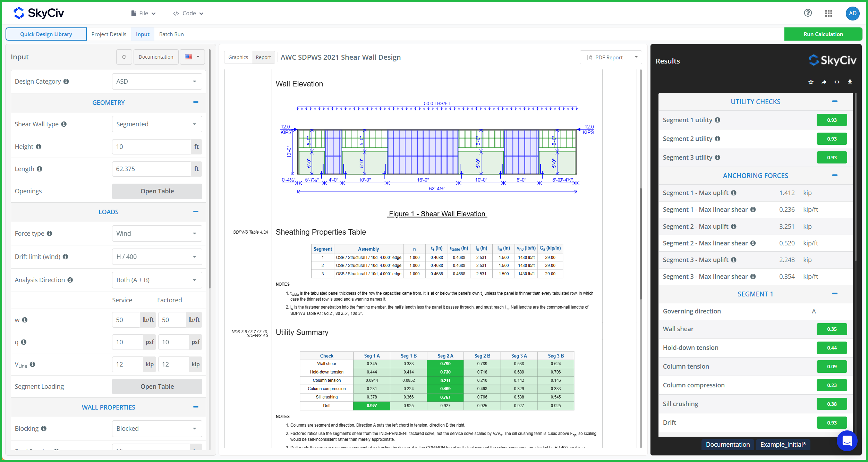Open the Code menu
The height and width of the screenshot is (462, 868).
pyautogui.click(x=188, y=13)
